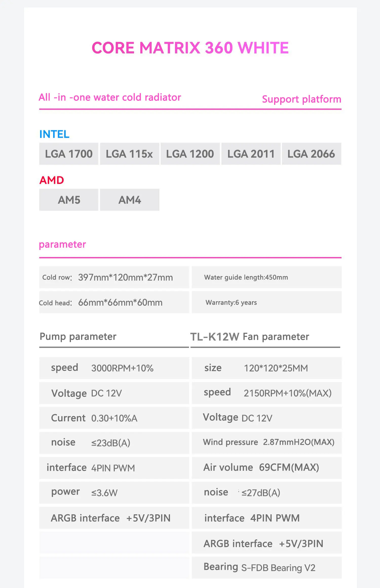Pick the LGA 2011 socket chip
The width and height of the screenshot is (380, 588).
(x=251, y=154)
